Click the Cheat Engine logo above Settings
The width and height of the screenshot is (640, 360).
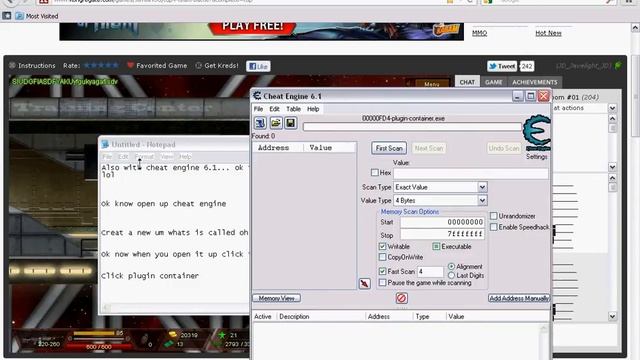(x=536, y=133)
